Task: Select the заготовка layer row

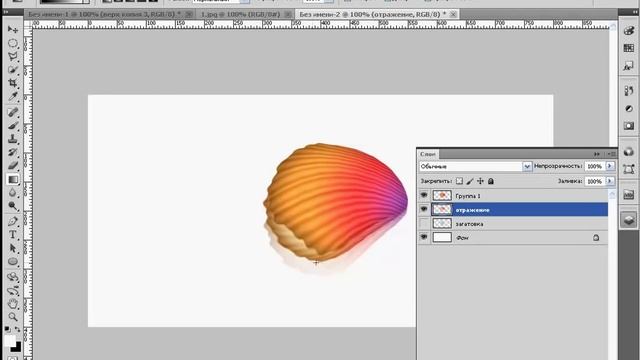Action: pos(513,223)
